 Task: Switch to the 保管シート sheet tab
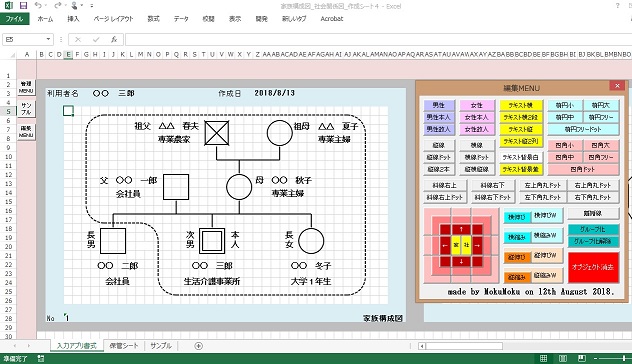(x=124, y=346)
